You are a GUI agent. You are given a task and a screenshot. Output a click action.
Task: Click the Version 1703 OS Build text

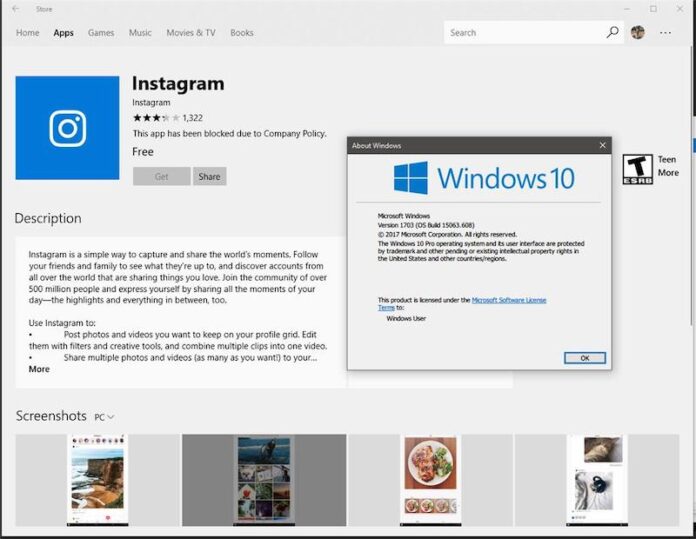426,225
